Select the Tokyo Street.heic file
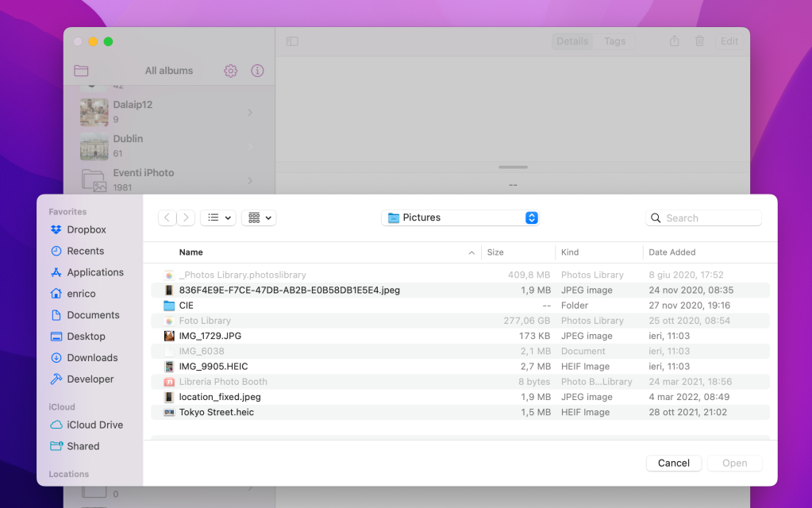Viewport: 812px width, 508px height. pos(216,413)
